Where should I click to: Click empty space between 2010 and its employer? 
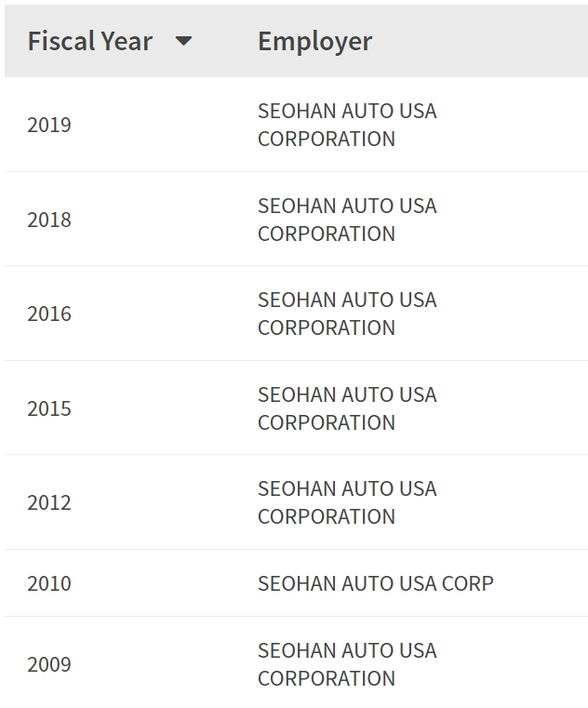165,583
